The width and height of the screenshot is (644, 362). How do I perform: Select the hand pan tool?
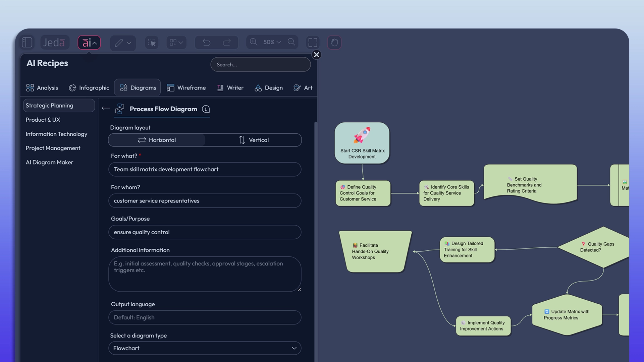pos(334,43)
